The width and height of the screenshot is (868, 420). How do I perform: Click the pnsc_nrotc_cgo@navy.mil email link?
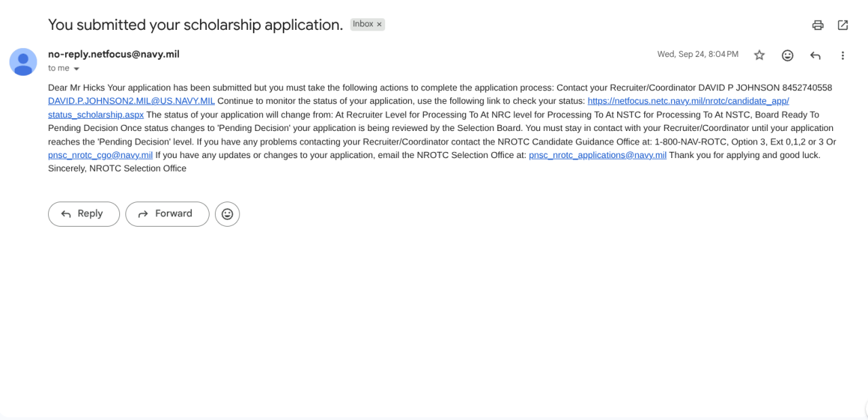coord(100,155)
